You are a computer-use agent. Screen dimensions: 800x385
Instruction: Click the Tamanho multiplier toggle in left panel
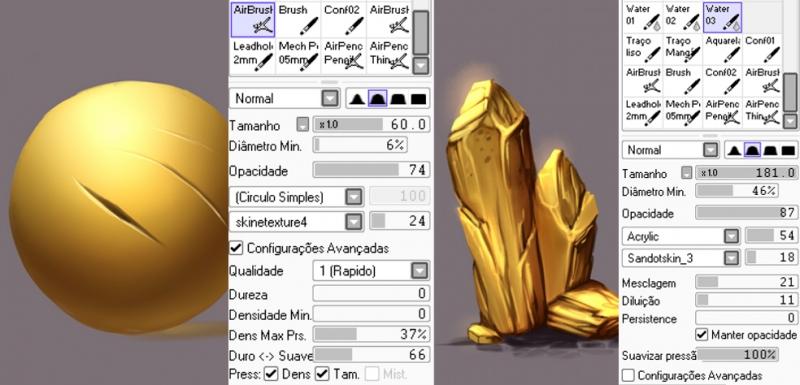[303, 124]
